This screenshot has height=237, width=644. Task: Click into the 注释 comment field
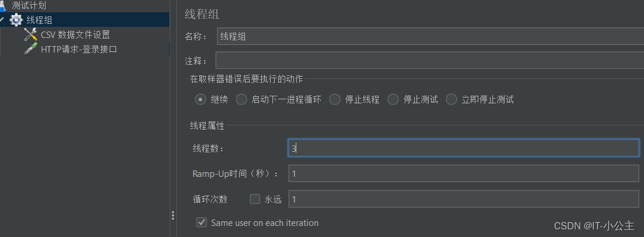pos(429,60)
